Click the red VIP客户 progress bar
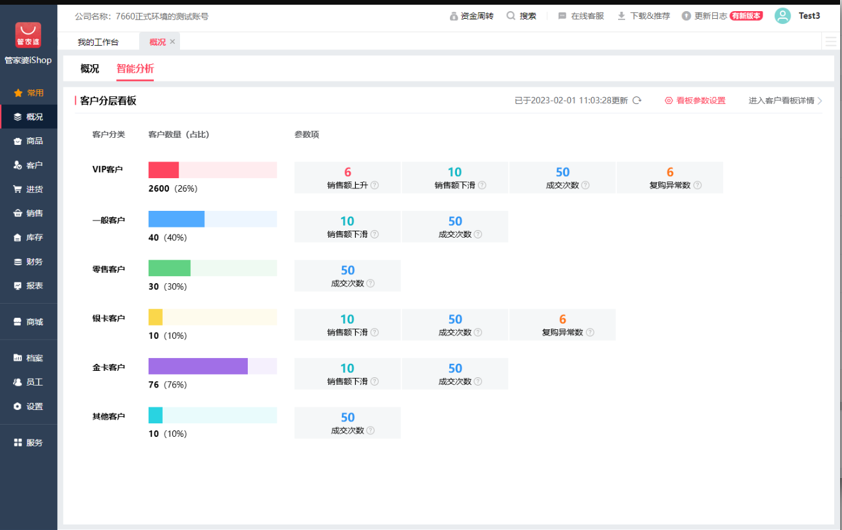Viewport: 842px width, 530px height. 213,170
